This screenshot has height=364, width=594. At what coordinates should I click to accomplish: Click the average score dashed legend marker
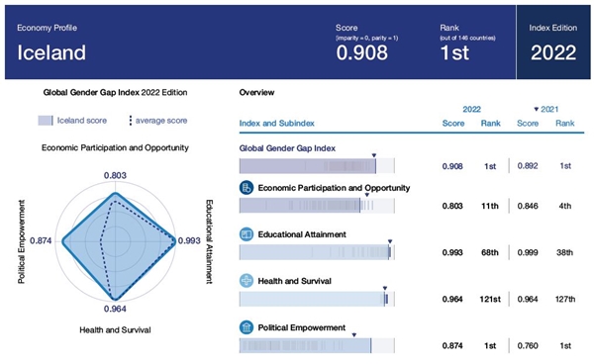coord(131,121)
